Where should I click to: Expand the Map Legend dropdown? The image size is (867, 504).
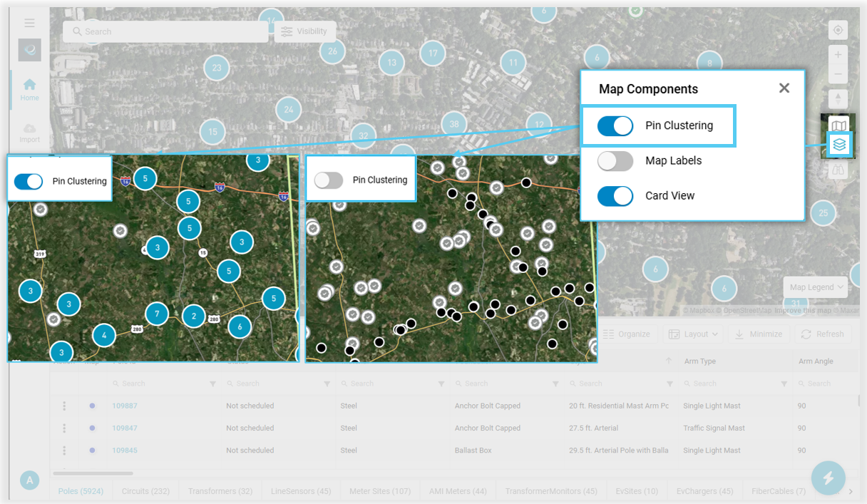point(816,287)
